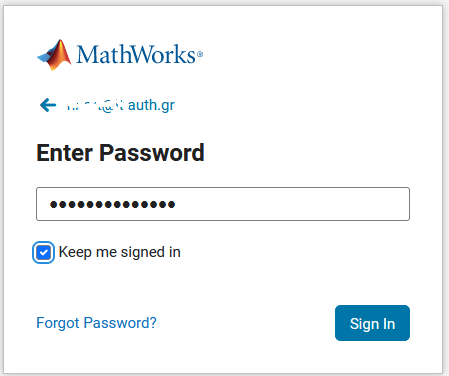Select the blue back arrow before the email
Image resolution: width=449 pixels, height=376 pixels.
point(48,105)
